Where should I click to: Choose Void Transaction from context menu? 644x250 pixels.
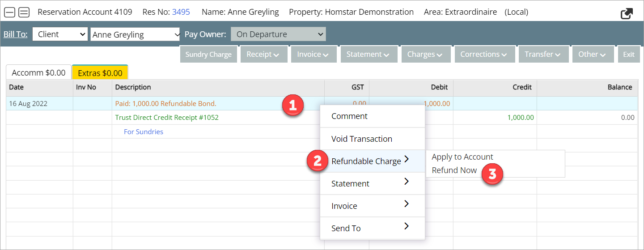click(x=361, y=139)
